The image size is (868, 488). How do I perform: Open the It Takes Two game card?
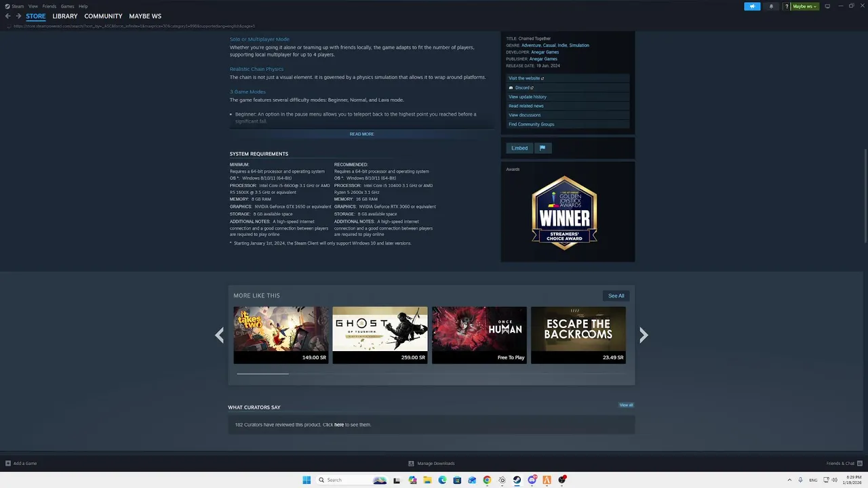[281, 335]
